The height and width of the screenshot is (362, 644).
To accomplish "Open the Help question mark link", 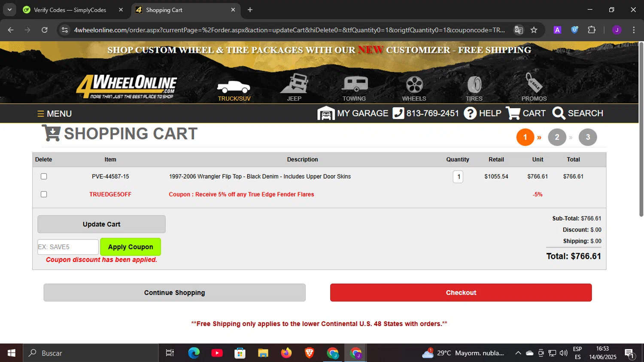I will 483,113.
